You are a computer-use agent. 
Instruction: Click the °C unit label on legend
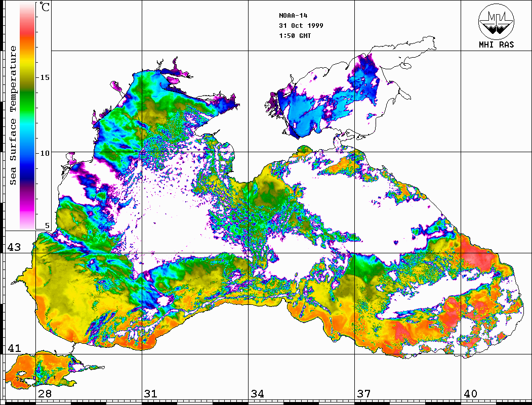tap(45, 7)
